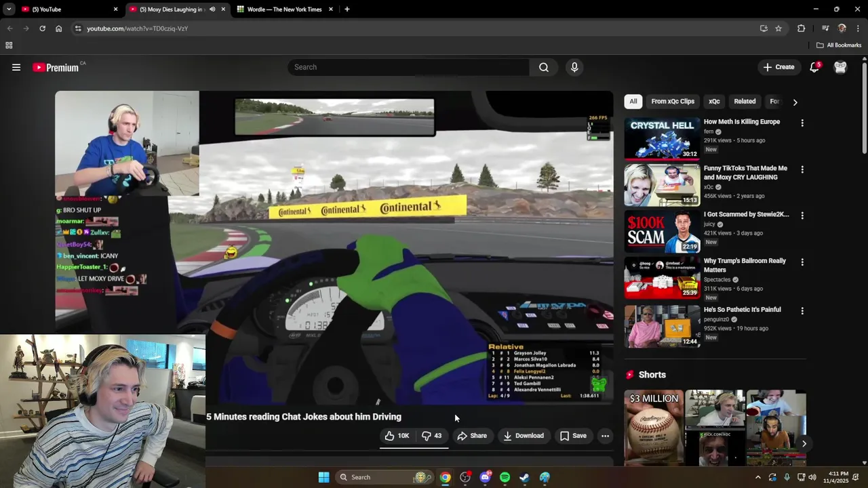Install app icon in the address bar
This screenshot has height=488, width=868.
pyautogui.click(x=764, y=28)
